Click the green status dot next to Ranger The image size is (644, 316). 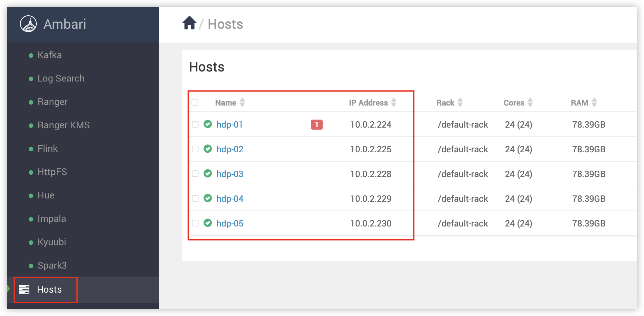point(30,101)
